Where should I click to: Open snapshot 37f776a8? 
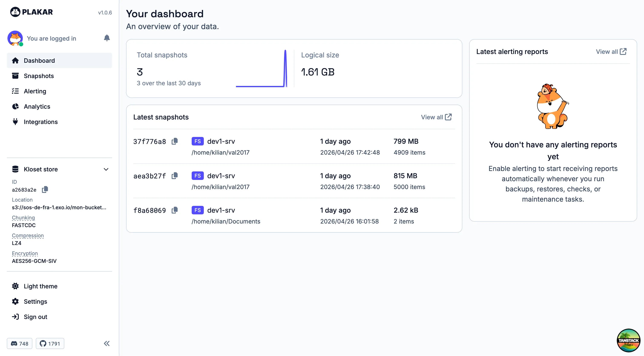[149, 142]
